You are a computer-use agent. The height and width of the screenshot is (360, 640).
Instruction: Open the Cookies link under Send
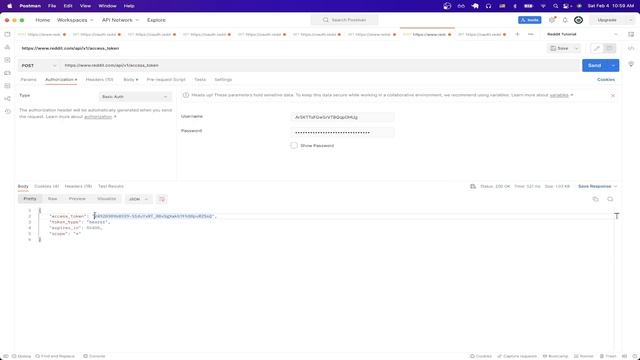coord(606,80)
